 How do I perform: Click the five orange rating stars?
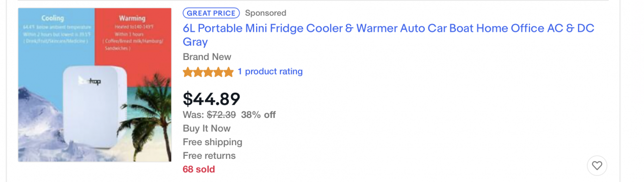pos(208,72)
